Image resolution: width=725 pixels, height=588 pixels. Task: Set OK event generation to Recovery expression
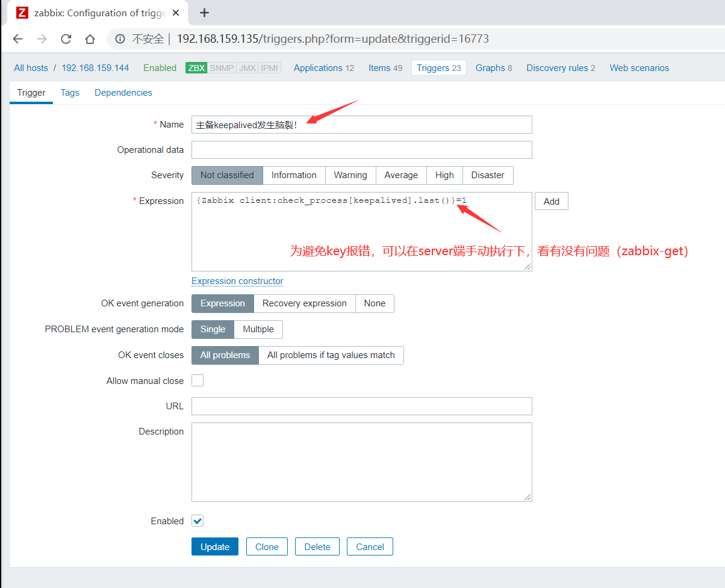[305, 303]
